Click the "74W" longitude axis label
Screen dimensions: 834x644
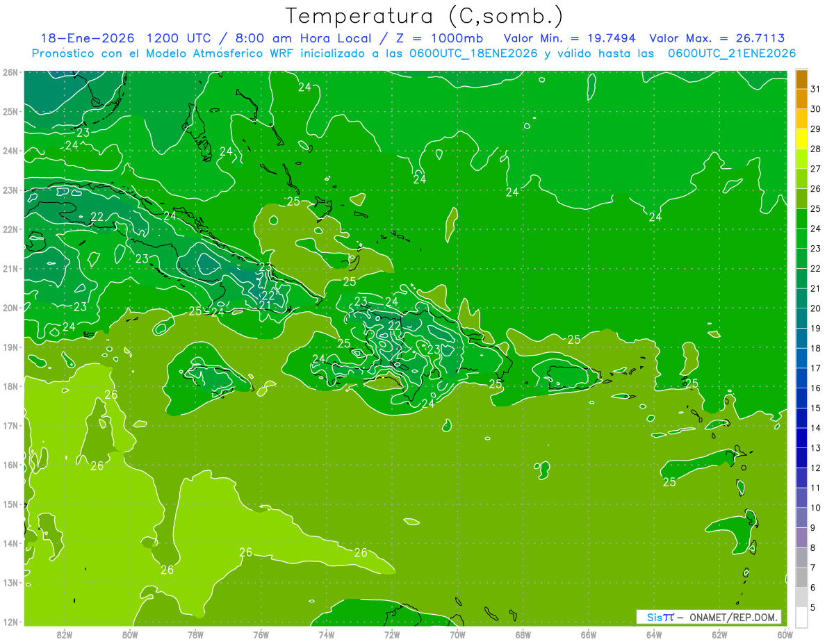(326, 634)
